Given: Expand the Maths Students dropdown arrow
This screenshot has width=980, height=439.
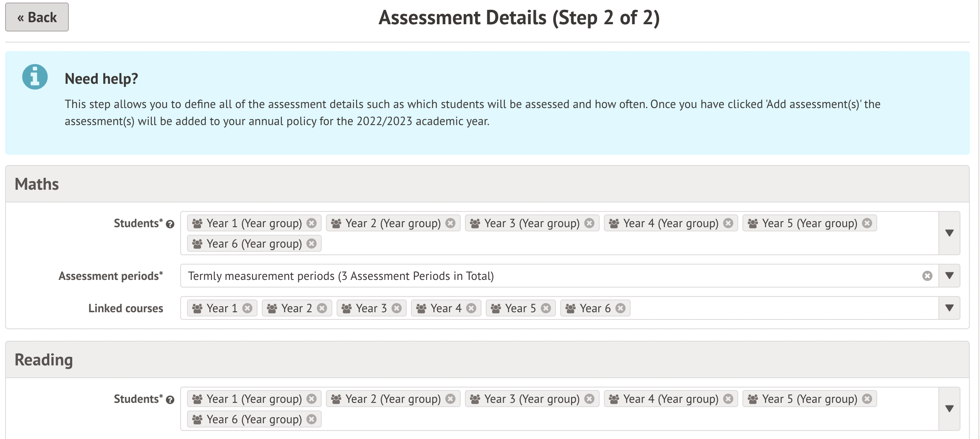Looking at the screenshot, I should pyautogui.click(x=949, y=233).
